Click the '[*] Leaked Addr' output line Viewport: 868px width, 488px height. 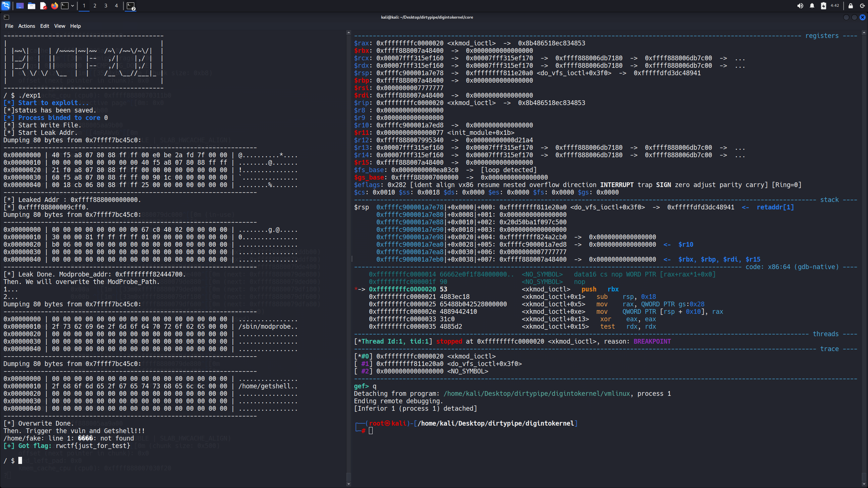coord(72,200)
